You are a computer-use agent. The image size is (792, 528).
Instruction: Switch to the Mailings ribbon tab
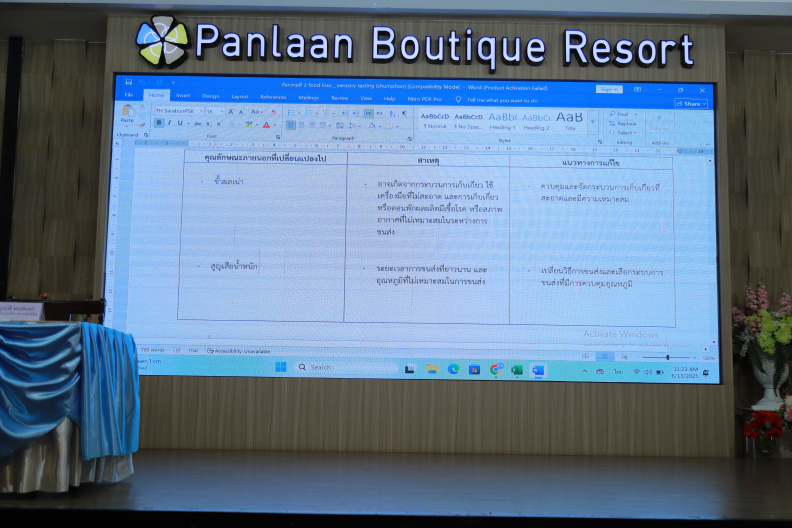click(x=309, y=98)
